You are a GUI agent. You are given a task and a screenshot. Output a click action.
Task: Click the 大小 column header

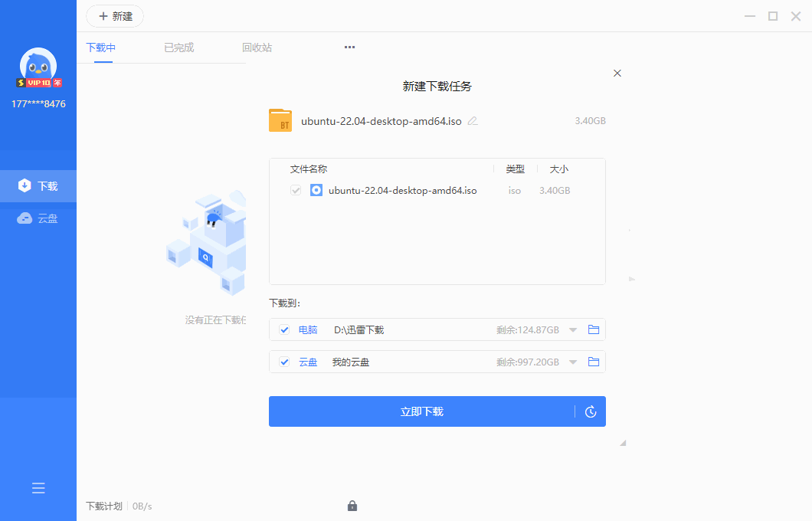point(558,169)
